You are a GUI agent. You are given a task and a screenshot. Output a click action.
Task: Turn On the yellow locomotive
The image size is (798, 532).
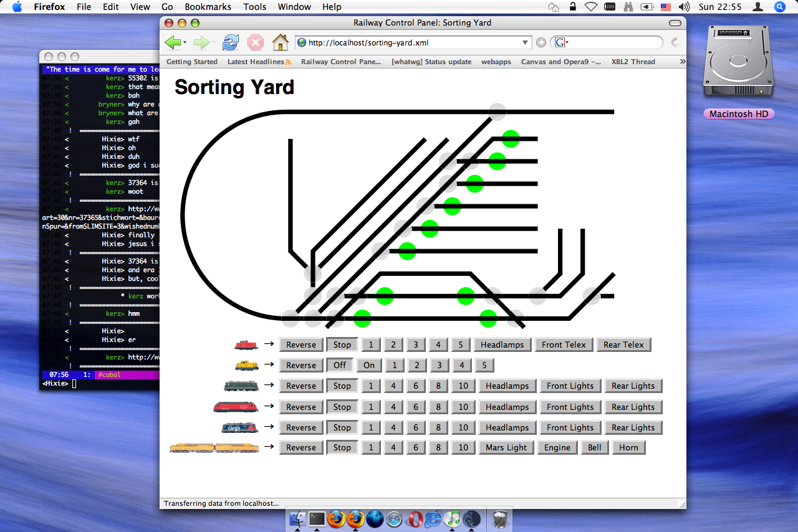369,365
